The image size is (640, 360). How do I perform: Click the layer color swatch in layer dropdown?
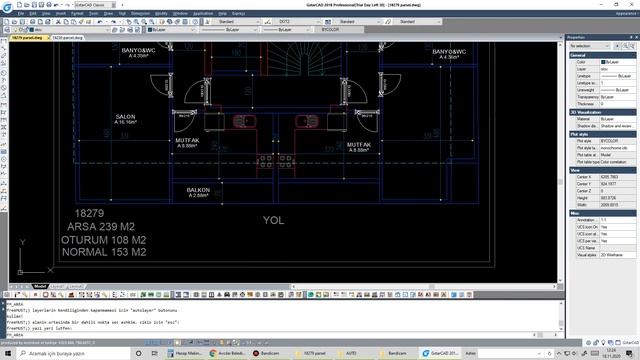coord(32,30)
